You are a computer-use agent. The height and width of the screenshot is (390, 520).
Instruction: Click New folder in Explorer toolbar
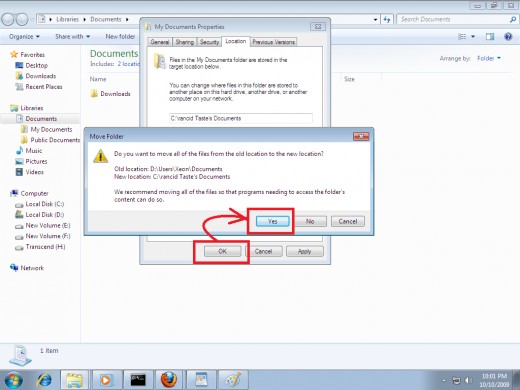(120, 36)
